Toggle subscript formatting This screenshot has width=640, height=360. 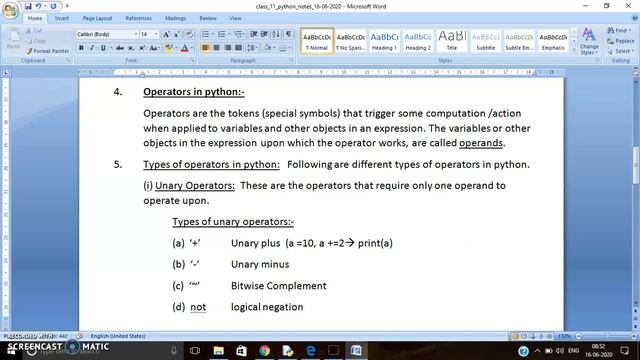tap(131, 48)
